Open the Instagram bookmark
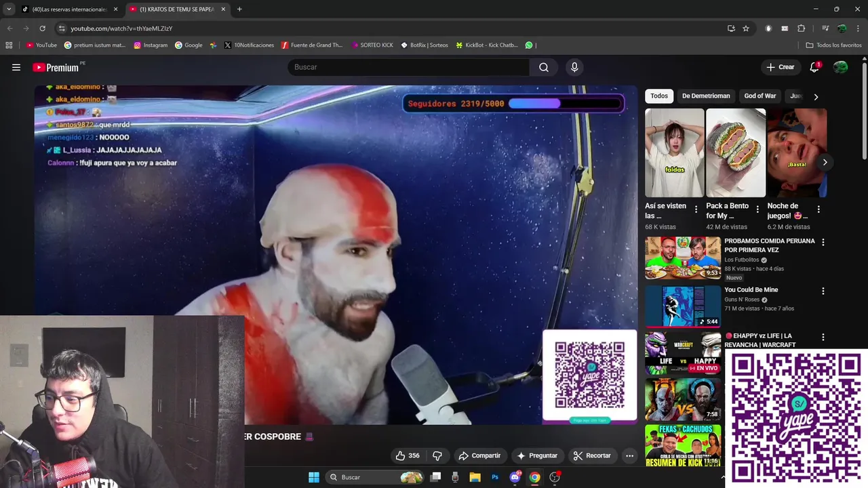This screenshot has height=488, width=868. (151, 45)
